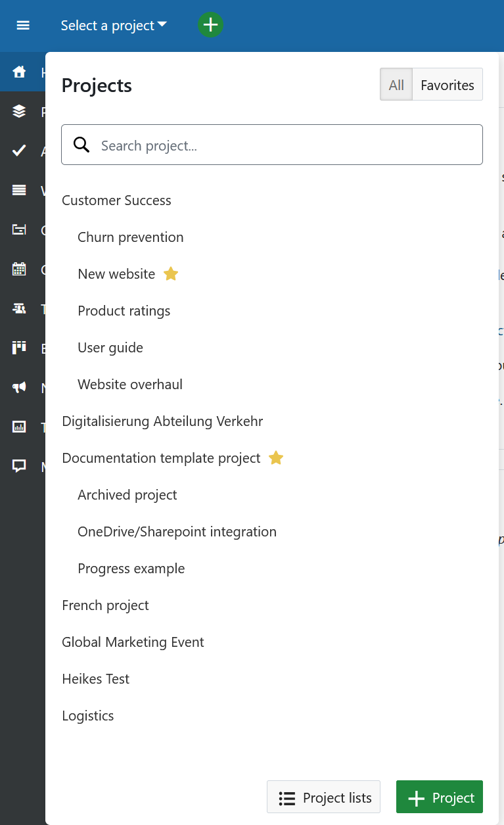Click the checkmark Activity sidebar icon
The height and width of the screenshot is (825, 504).
pyautogui.click(x=20, y=151)
